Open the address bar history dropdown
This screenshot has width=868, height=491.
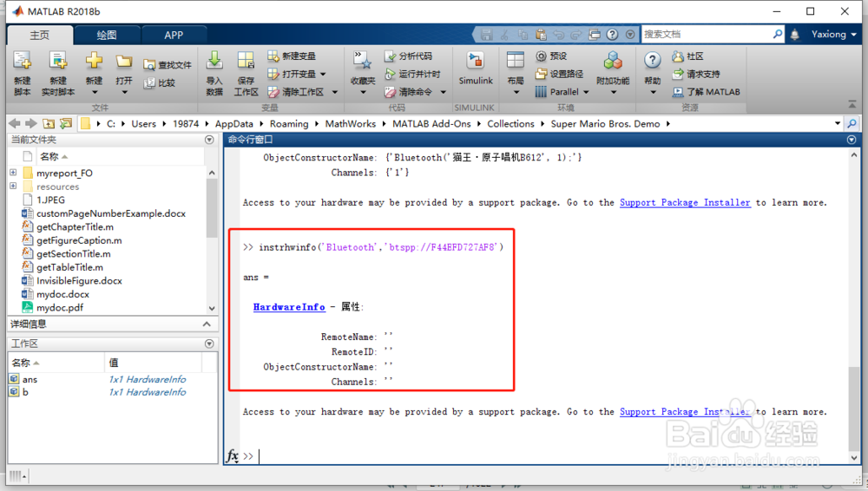tap(838, 123)
